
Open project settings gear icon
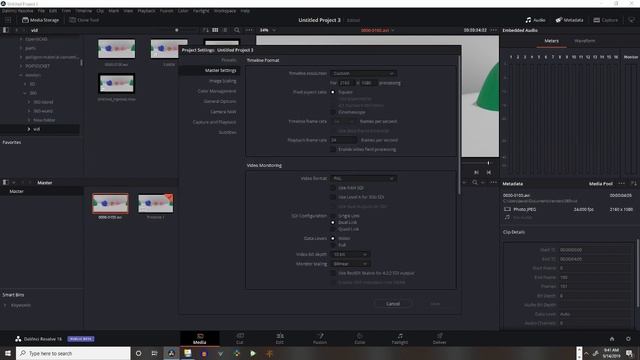coord(628,339)
